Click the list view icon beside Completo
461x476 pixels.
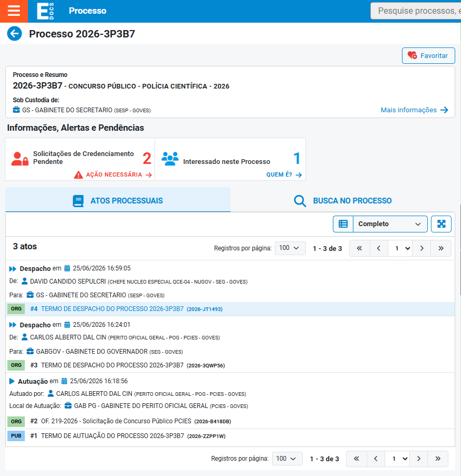[x=343, y=224]
